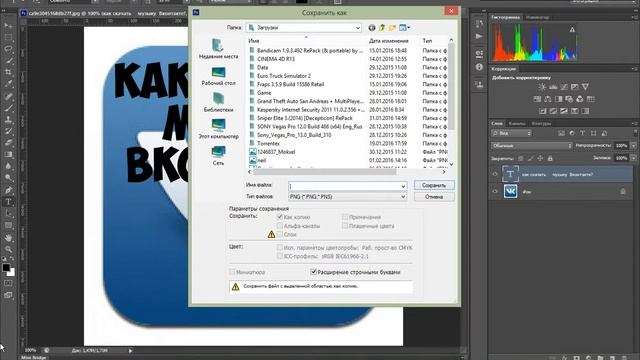
Task: Toggle Quick Mask mode icon
Action: coord(8,283)
